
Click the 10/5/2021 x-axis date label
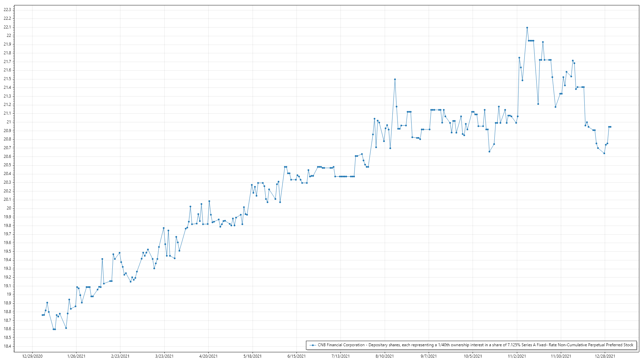473,356
